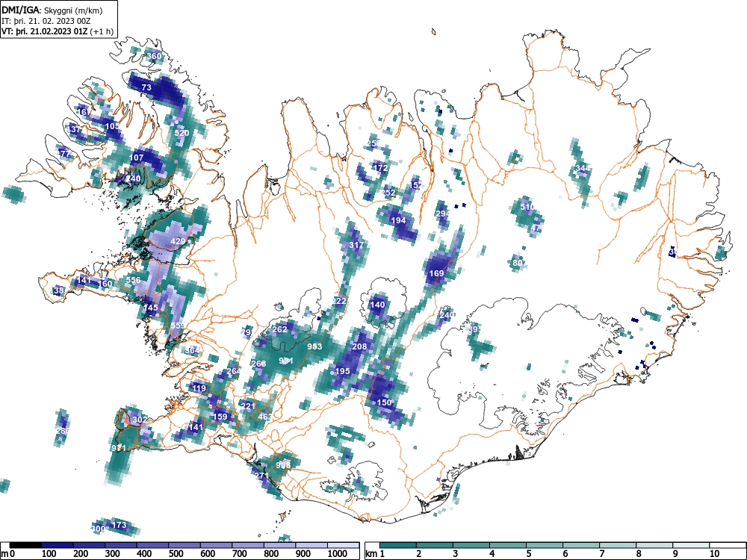
Task: Click the visibility value 195 on the map
Action: tap(343, 371)
